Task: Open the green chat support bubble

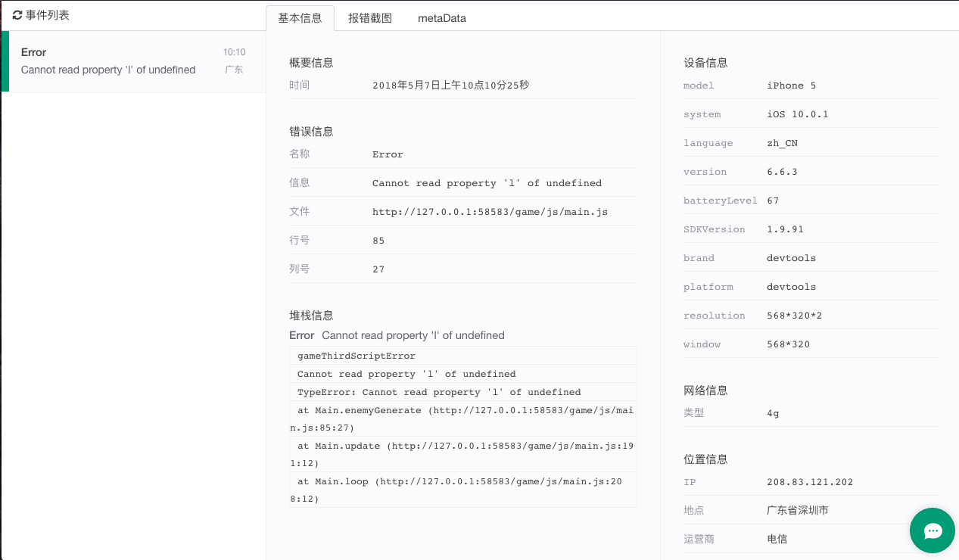Action: coord(932,530)
